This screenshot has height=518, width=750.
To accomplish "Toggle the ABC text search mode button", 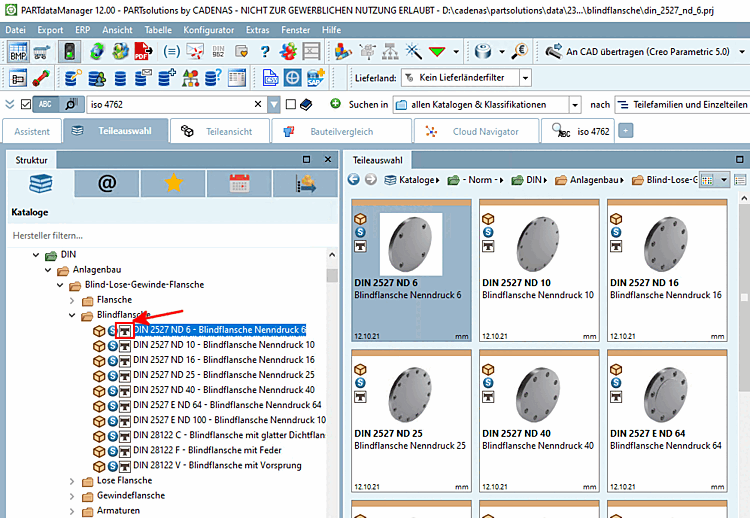I will [x=45, y=104].
